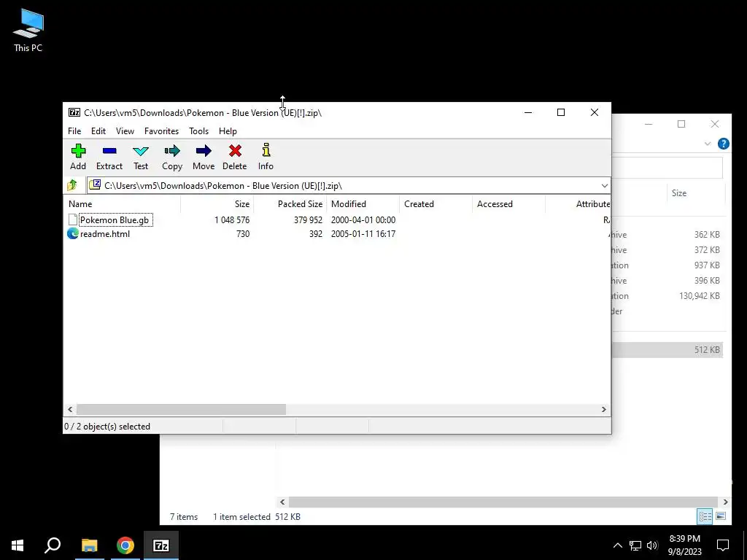Click the Explorer scroll right arrow
This screenshot has width=747, height=560.
[x=725, y=502]
